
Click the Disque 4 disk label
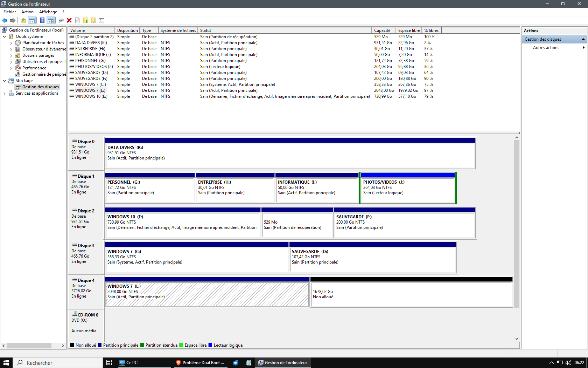[86, 292]
